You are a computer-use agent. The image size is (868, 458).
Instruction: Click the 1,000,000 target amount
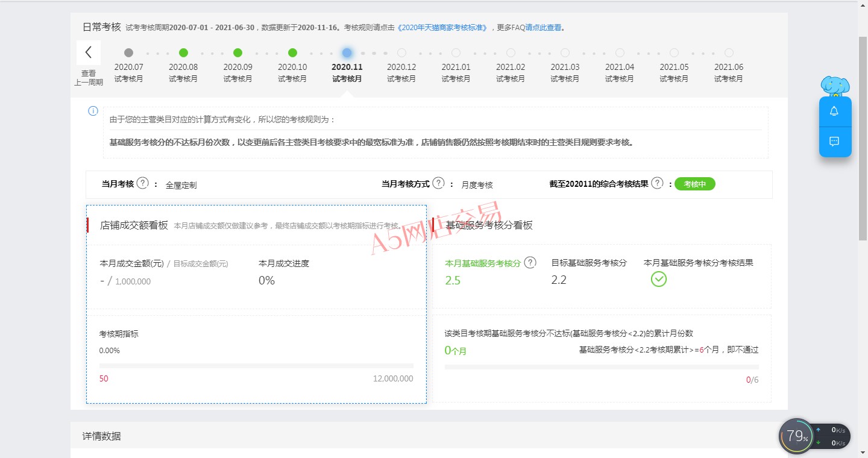133,281
